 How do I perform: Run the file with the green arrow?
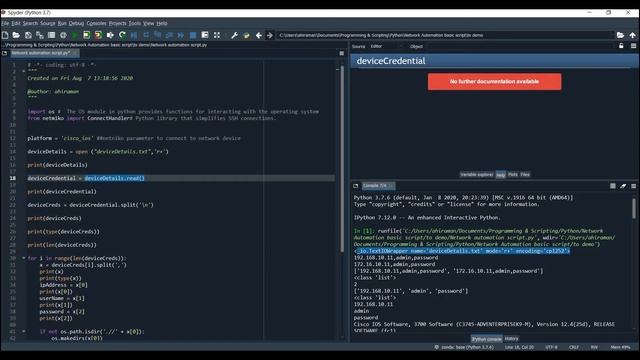click(x=75, y=35)
